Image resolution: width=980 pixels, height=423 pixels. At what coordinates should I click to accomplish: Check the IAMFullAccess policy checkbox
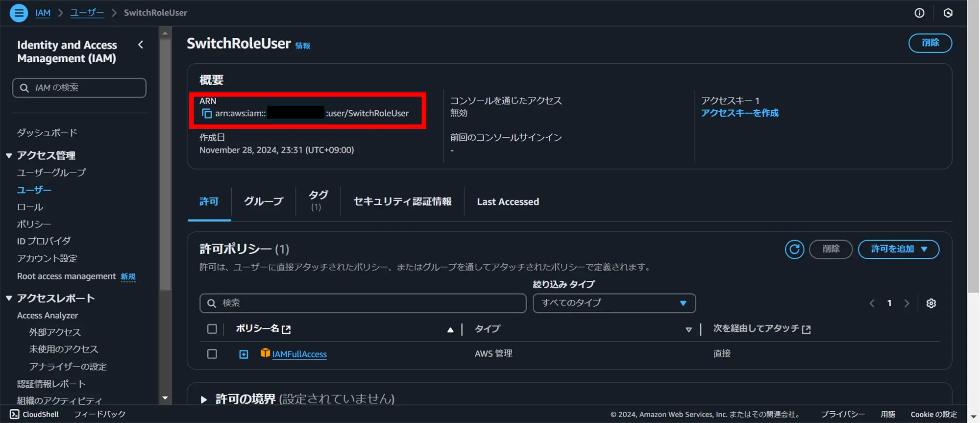tap(212, 354)
